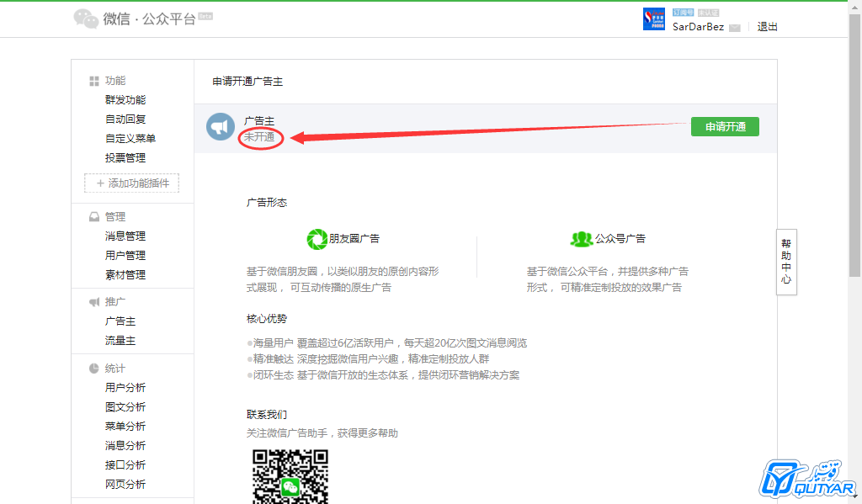The image size is (862, 504).
Task: Click the SarDarBez account name
Action: [x=698, y=27]
